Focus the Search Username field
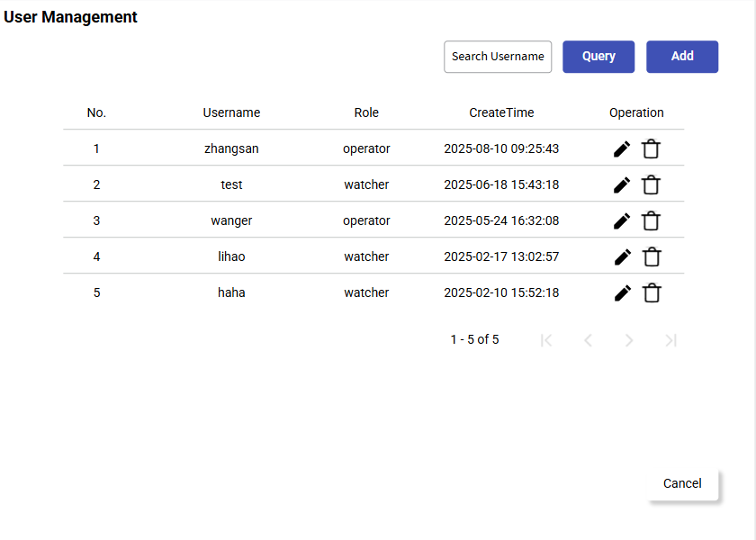The height and width of the screenshot is (540, 756). pyautogui.click(x=498, y=57)
